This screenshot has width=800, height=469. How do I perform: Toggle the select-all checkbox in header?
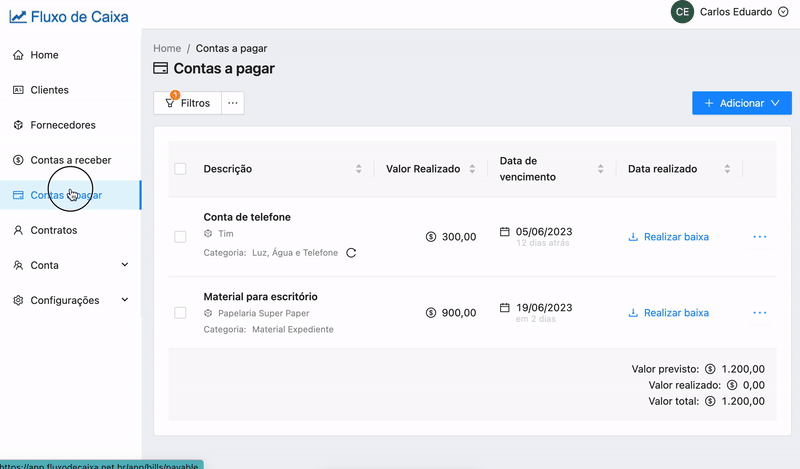point(180,169)
